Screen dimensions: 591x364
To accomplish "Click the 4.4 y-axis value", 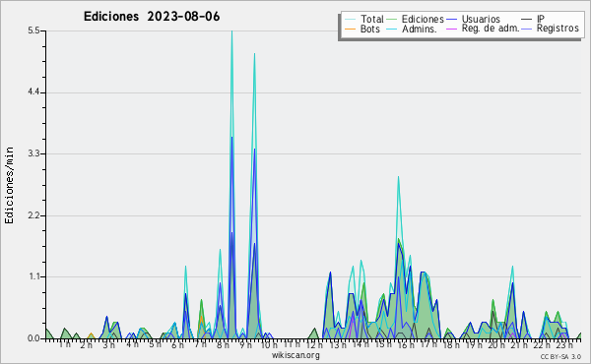I will pos(33,92).
